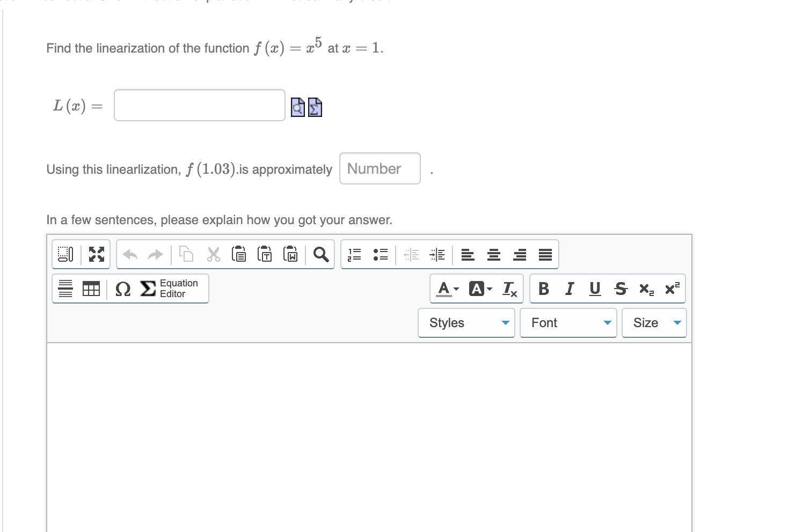Open the Equation Editor in the toolbar
The height and width of the screenshot is (532, 788).
pos(161,289)
